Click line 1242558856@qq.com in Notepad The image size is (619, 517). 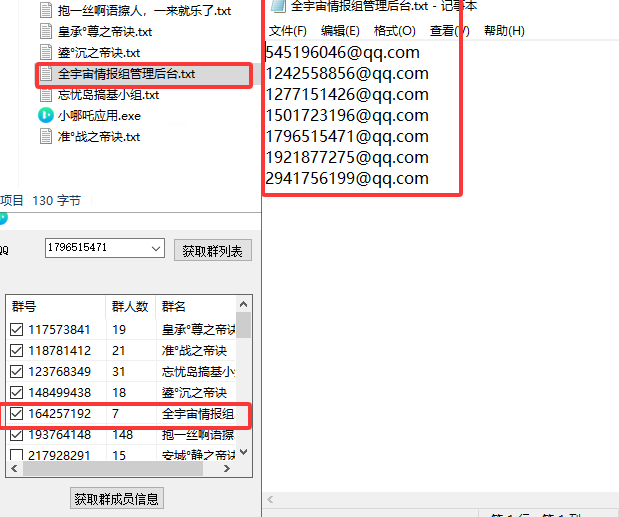(347, 73)
